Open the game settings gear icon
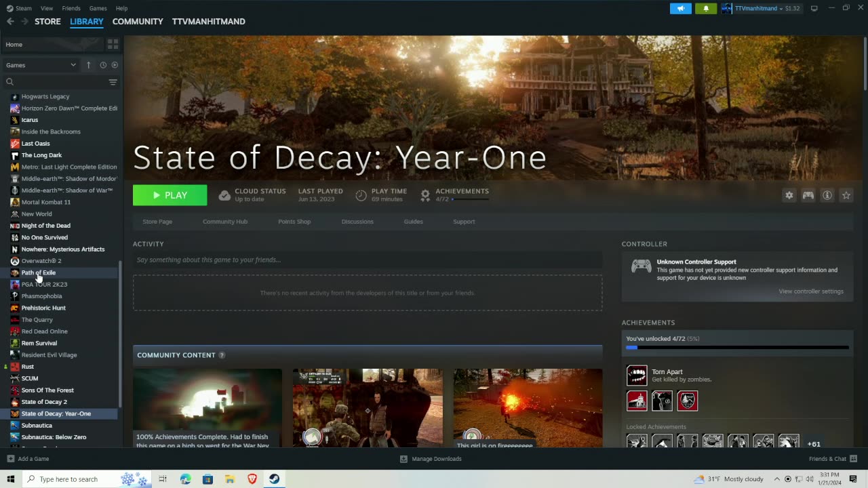 (x=789, y=195)
